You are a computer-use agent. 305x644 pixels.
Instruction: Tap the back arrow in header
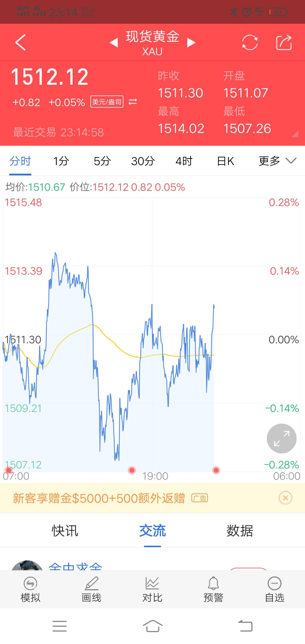pos(20,42)
